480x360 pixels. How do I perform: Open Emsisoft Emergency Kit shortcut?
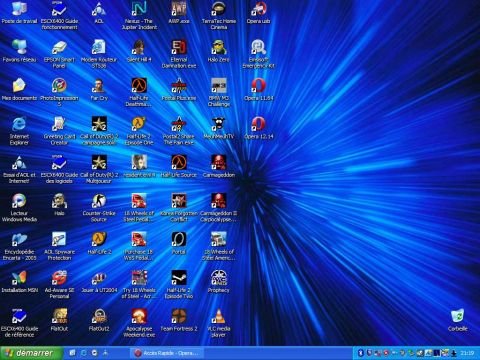pyautogui.click(x=259, y=47)
